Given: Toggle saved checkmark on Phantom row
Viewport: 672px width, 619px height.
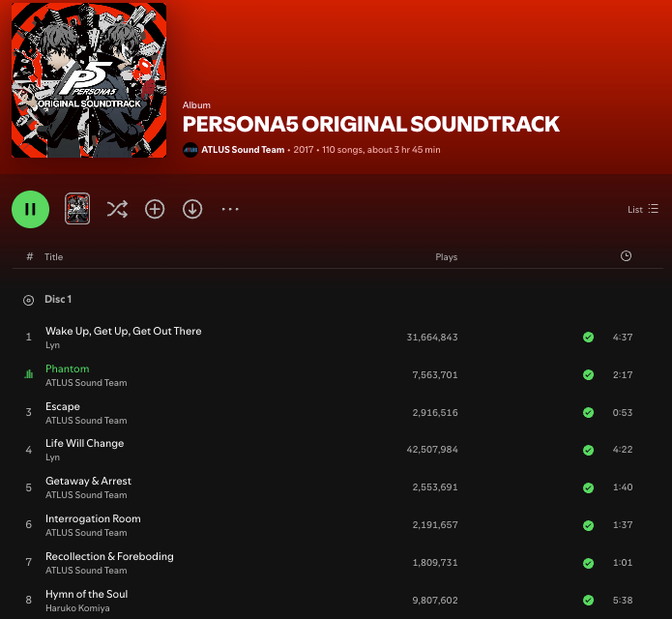Looking at the screenshot, I should pos(589,374).
